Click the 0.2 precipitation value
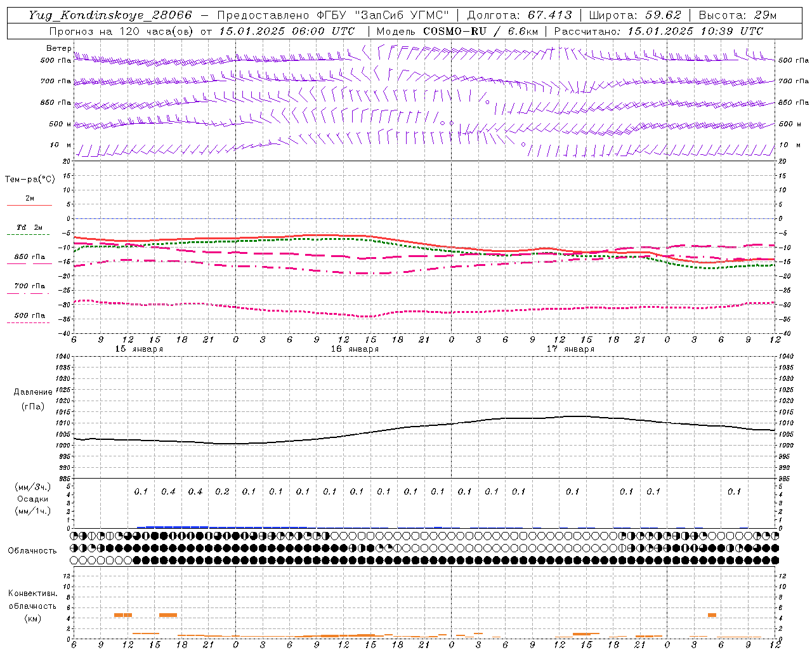 pos(222,492)
